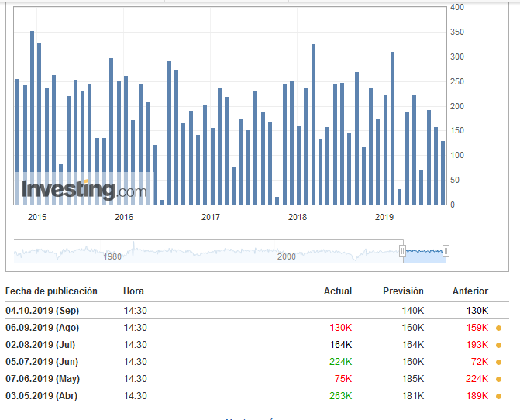Click the tallest chart bar in early 2015
Image resolution: width=520 pixels, height=420 pixels.
coord(32,118)
